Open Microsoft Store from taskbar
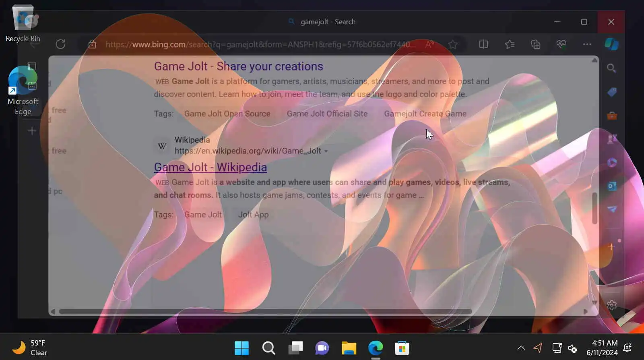Image resolution: width=644 pixels, height=360 pixels. pos(402,348)
